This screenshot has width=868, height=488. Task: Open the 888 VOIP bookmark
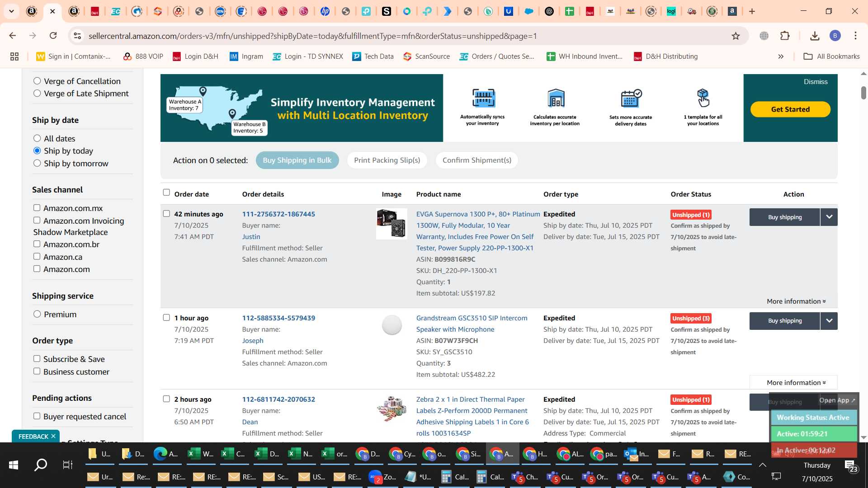coord(143,56)
